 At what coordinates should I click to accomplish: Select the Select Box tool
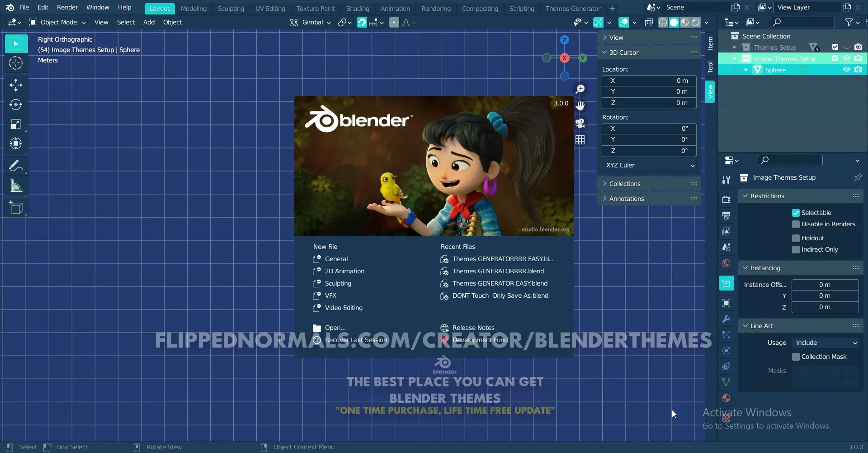pyautogui.click(x=16, y=43)
